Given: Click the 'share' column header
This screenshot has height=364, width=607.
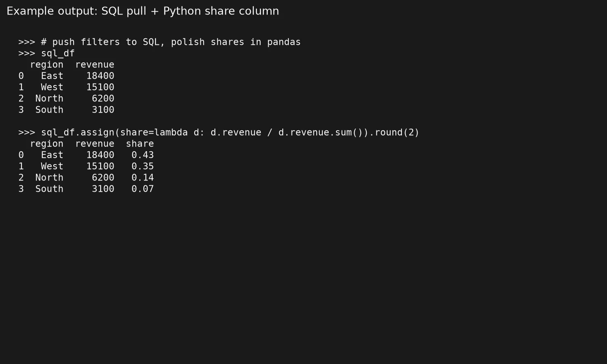Looking at the screenshot, I should [x=140, y=144].
